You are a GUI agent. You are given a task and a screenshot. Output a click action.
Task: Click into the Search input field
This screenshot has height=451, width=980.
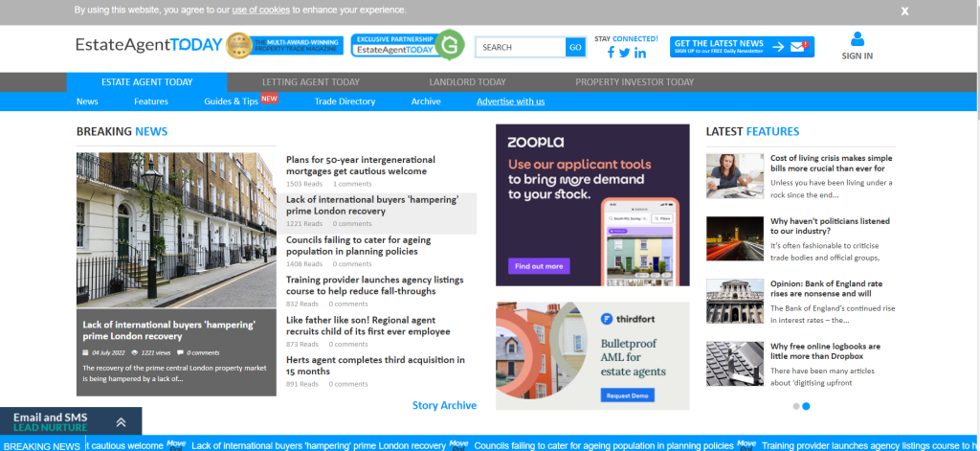(x=522, y=47)
